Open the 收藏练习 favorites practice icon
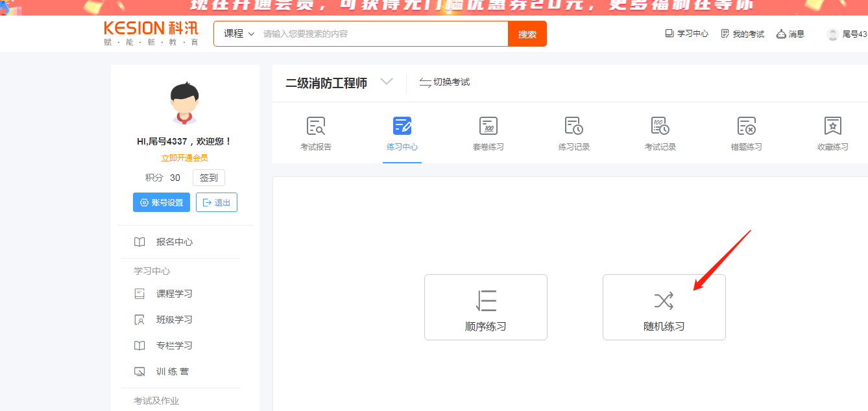Image resolution: width=868 pixels, height=411 pixels. (x=832, y=126)
